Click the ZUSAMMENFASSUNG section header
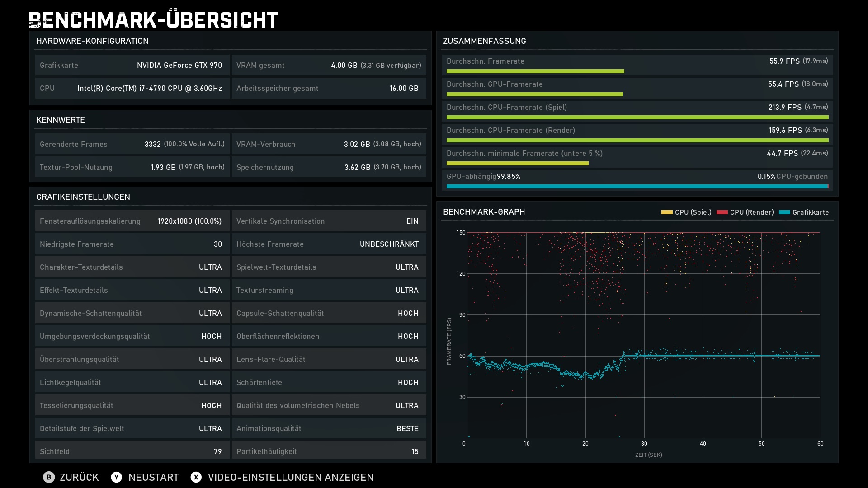868x488 pixels. (484, 41)
